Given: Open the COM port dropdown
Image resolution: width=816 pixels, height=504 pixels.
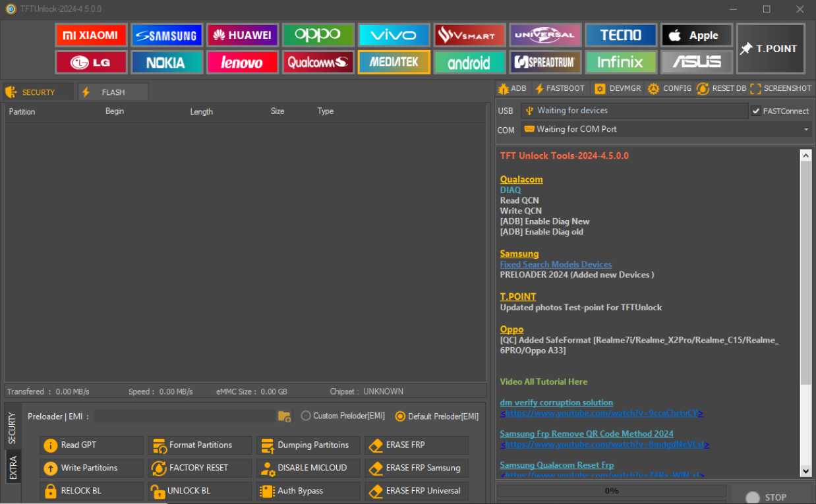Looking at the screenshot, I should click(x=805, y=130).
